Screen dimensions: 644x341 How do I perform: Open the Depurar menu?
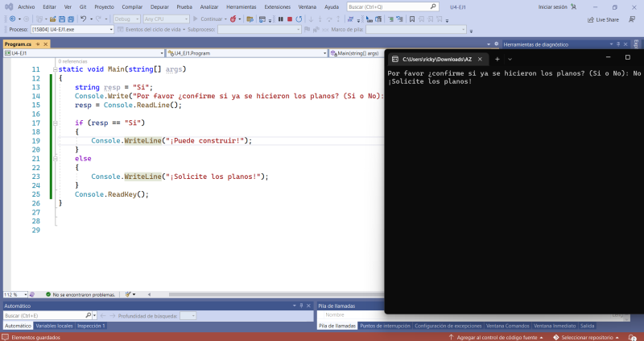159,6
